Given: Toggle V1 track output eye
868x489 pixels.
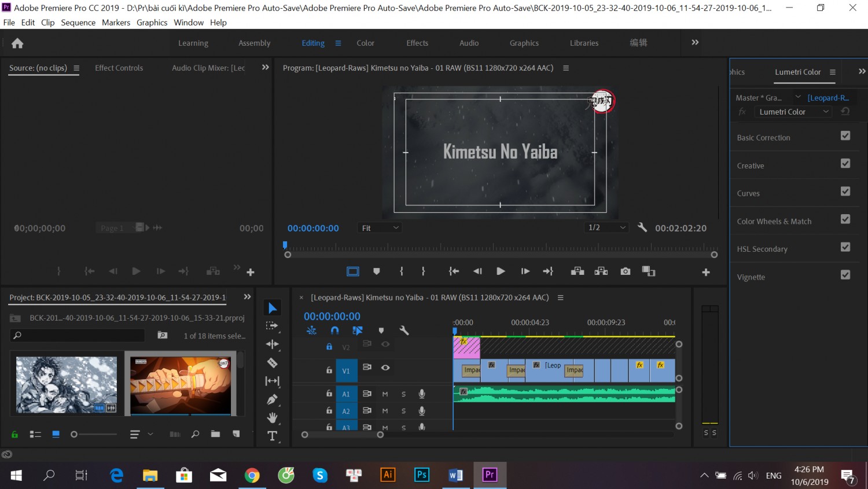Looking at the screenshot, I should click(385, 367).
